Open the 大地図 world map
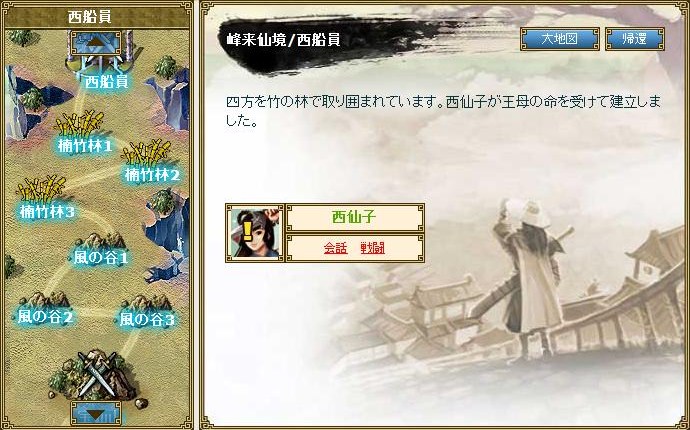 click(x=559, y=39)
